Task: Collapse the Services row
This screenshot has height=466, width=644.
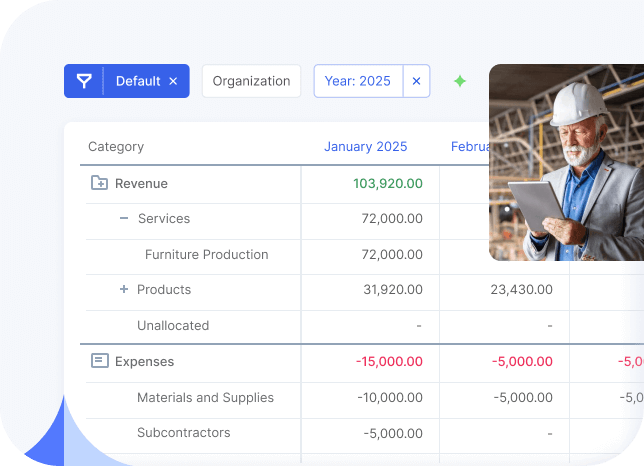Action: tap(124, 218)
